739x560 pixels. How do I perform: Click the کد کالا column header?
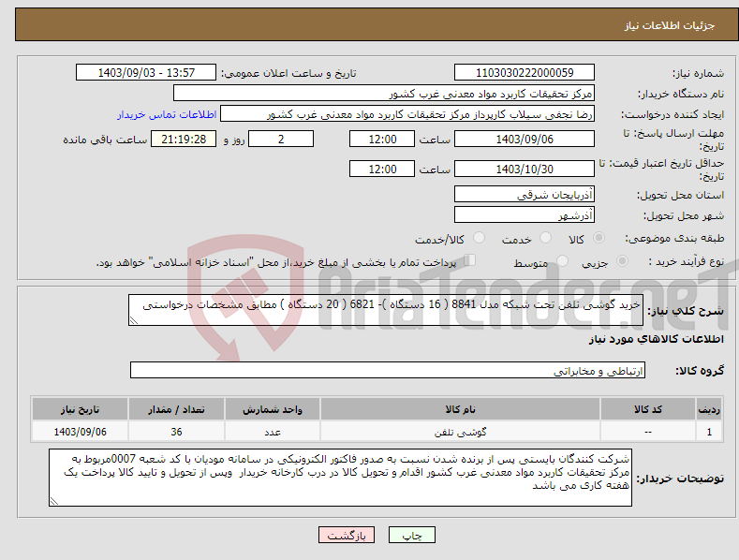coord(647,409)
